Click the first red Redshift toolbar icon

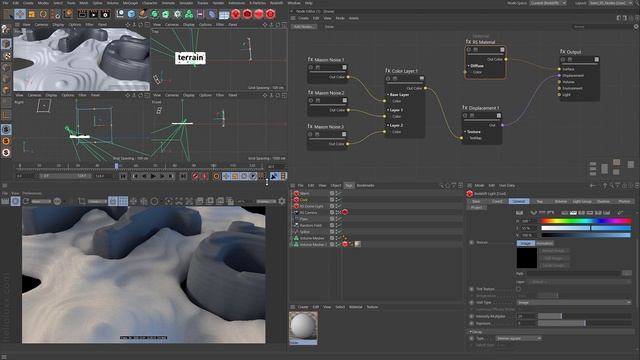click(x=236, y=14)
